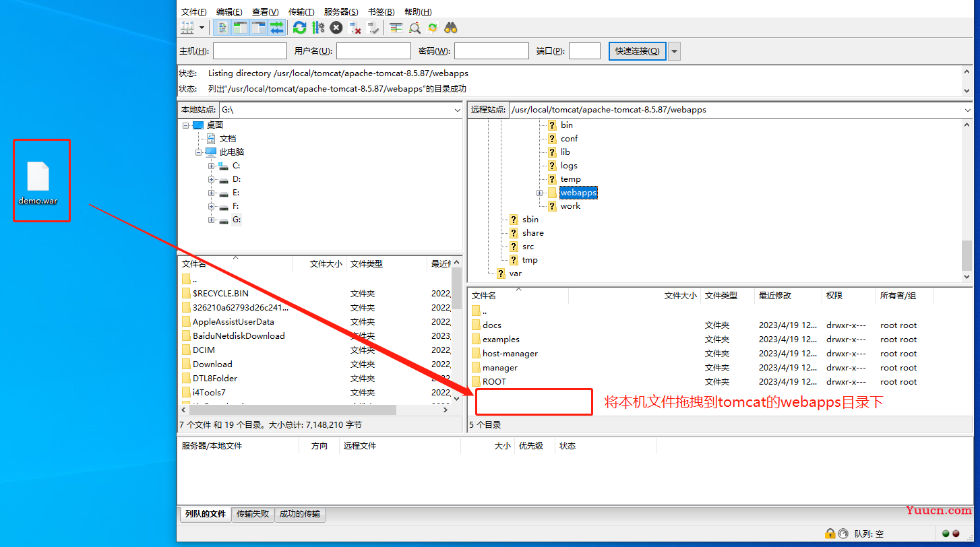Open the Site Manager toolbar icon

click(x=187, y=28)
